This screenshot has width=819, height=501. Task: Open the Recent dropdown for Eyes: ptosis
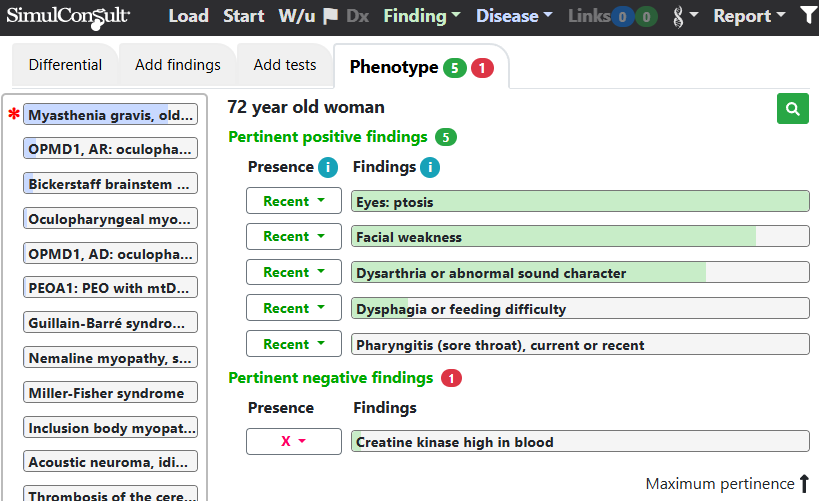[293, 201]
